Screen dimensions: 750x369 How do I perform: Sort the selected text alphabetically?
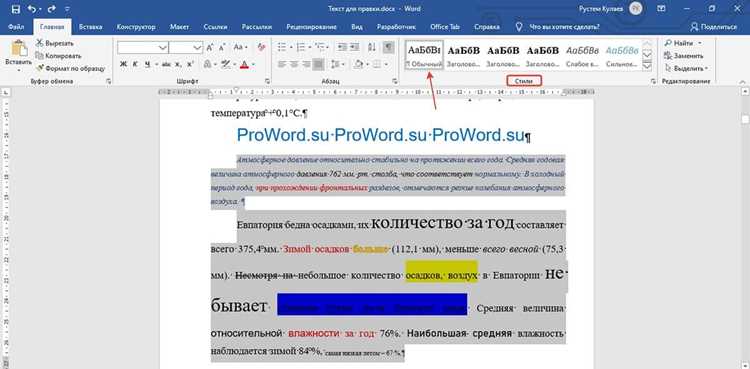click(x=372, y=47)
